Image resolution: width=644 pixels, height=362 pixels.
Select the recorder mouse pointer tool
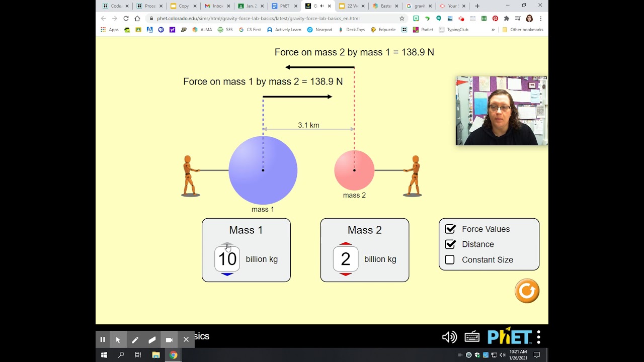tap(118, 339)
